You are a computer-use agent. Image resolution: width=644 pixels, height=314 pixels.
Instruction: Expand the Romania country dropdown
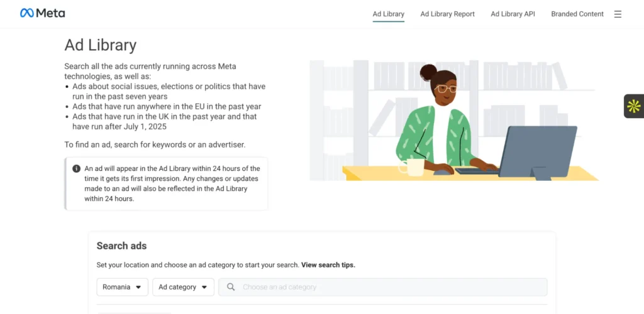[123, 287]
